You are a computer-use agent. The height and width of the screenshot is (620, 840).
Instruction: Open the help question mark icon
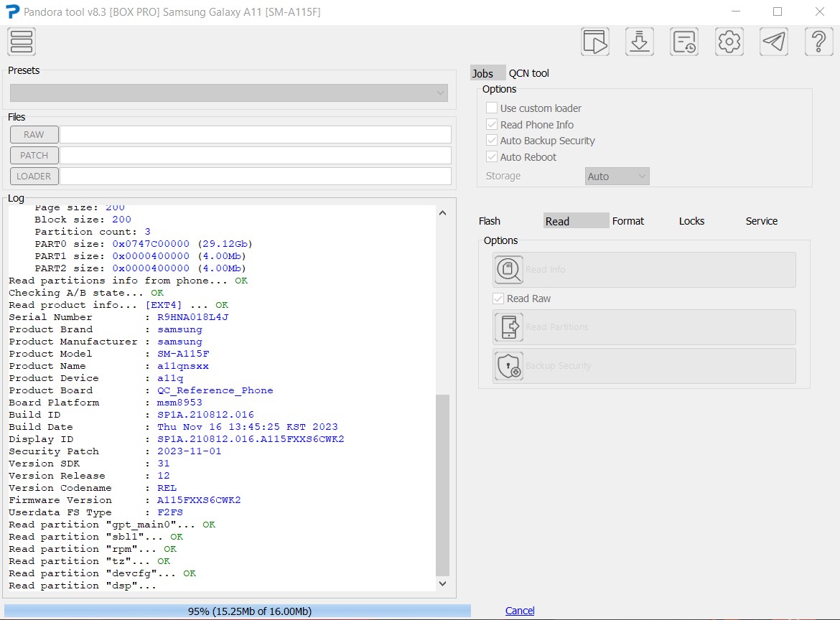point(818,42)
